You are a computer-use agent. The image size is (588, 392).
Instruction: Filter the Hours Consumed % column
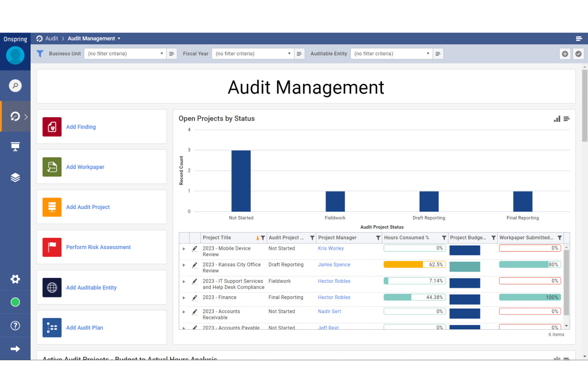[x=444, y=238]
